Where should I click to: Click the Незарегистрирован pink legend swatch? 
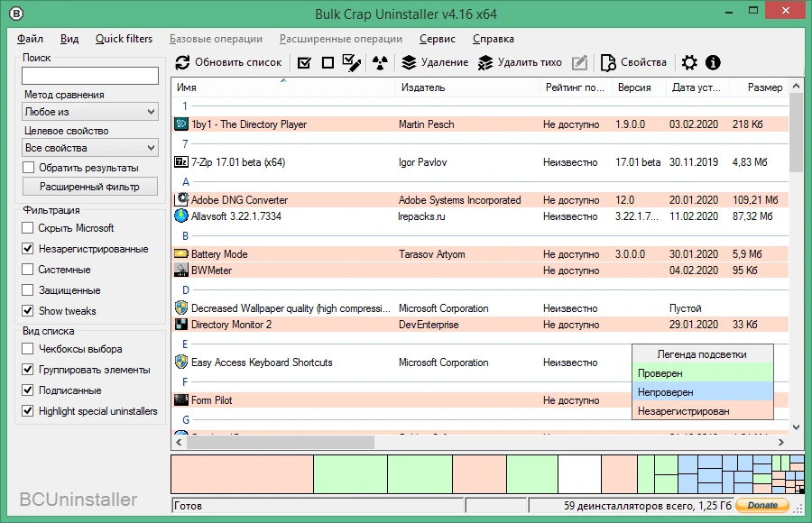tap(703, 410)
